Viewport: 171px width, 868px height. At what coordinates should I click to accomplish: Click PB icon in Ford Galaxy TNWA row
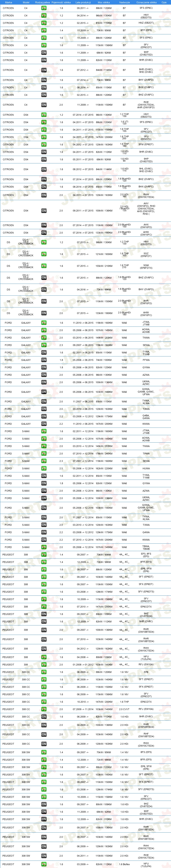(44, 338)
